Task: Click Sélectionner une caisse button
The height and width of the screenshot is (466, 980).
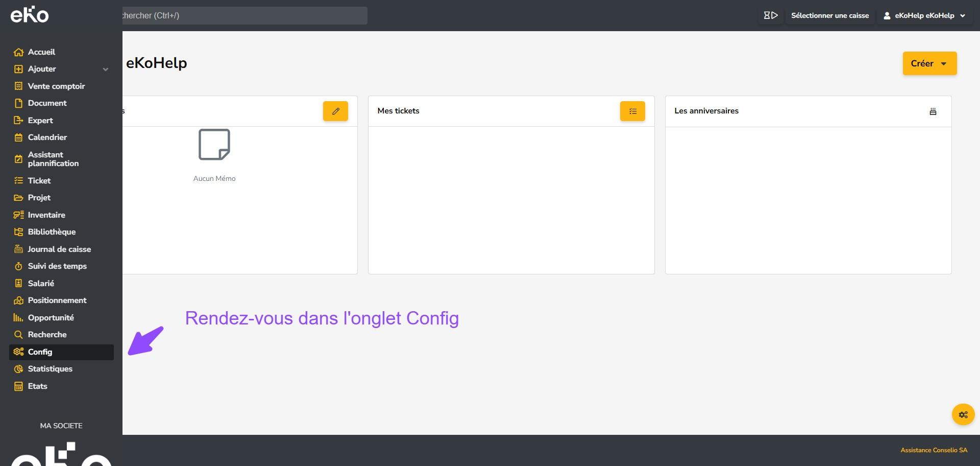Action: (829, 15)
